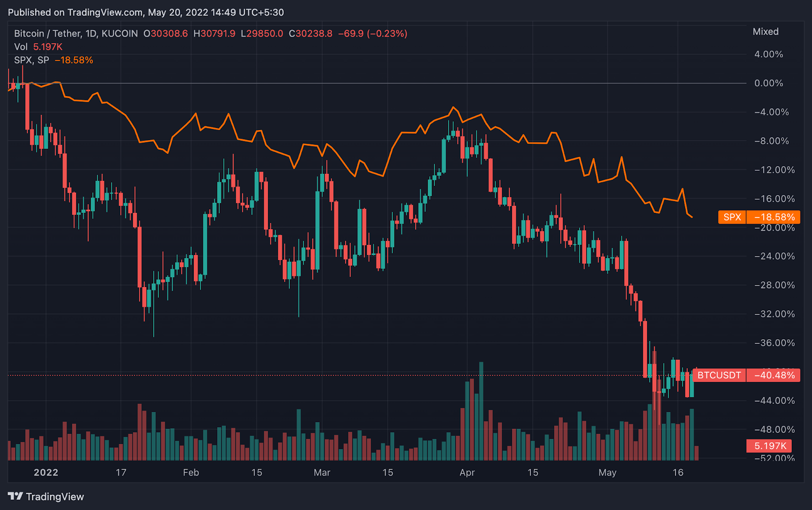Viewport: 812px width, 510px height.
Task: Click the −69.9 (−0.23%) change value
Action: 373,34
